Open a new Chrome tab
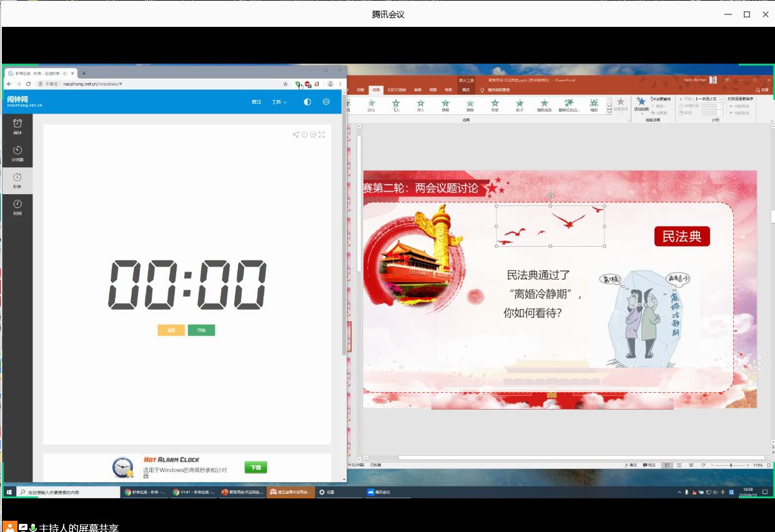Image resolution: width=775 pixels, height=532 pixels. point(84,73)
